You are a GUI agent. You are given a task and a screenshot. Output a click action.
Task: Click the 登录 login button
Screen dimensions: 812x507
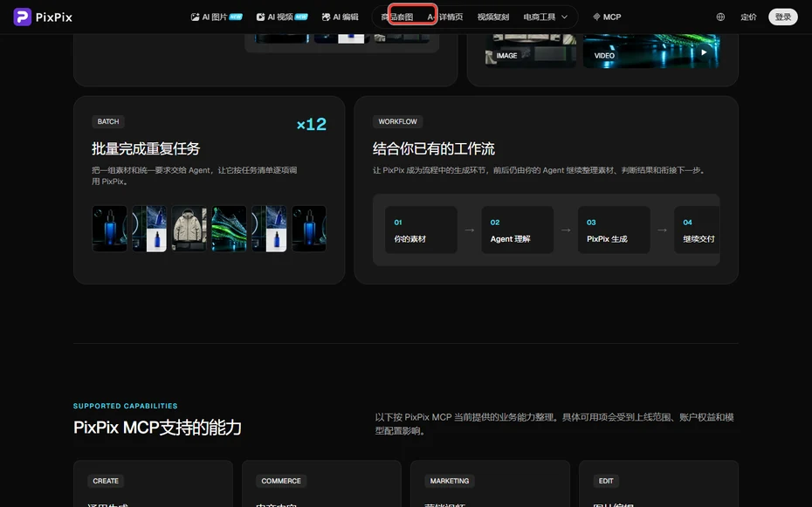(783, 17)
